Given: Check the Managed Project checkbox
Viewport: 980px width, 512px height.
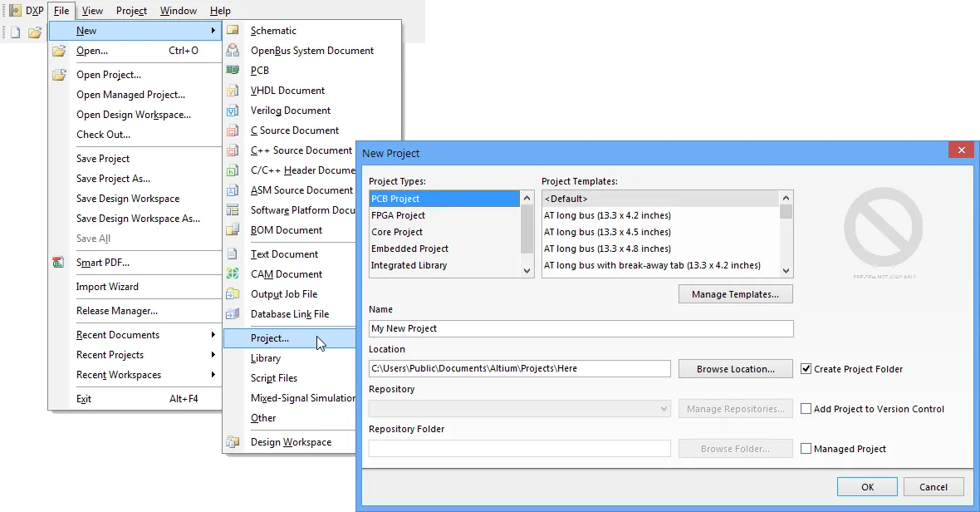Looking at the screenshot, I should point(806,449).
